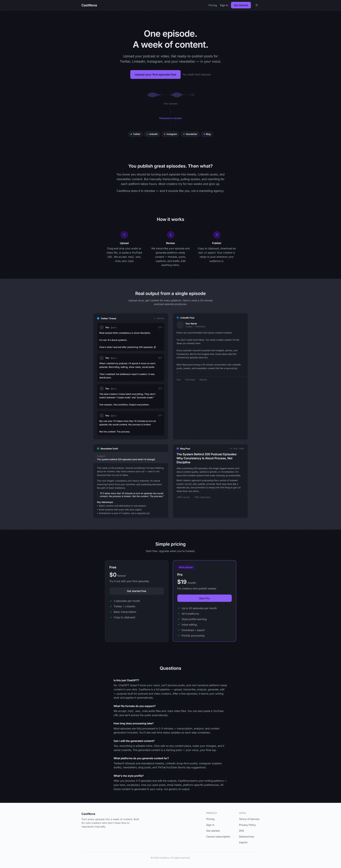Click the step 2 Review circle icon

pyautogui.click(x=170, y=235)
